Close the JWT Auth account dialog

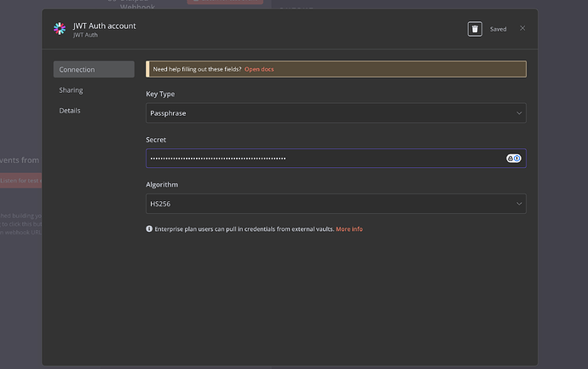(x=522, y=28)
